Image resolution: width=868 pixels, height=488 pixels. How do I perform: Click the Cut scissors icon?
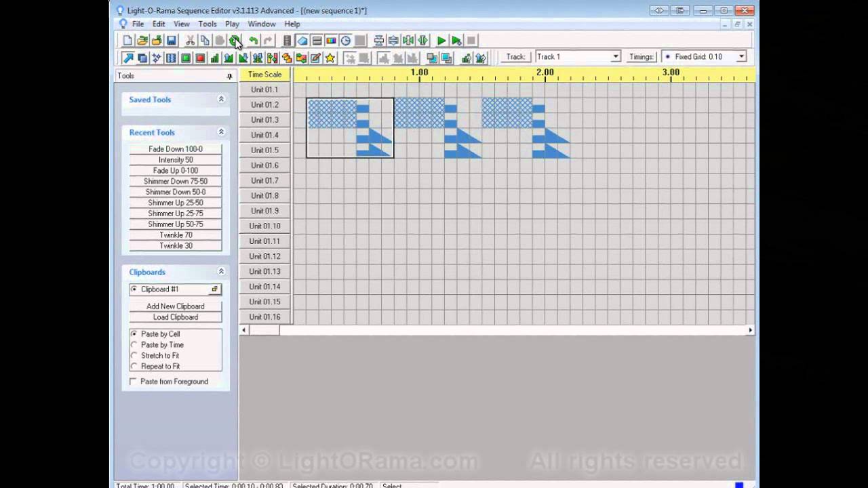coord(191,41)
